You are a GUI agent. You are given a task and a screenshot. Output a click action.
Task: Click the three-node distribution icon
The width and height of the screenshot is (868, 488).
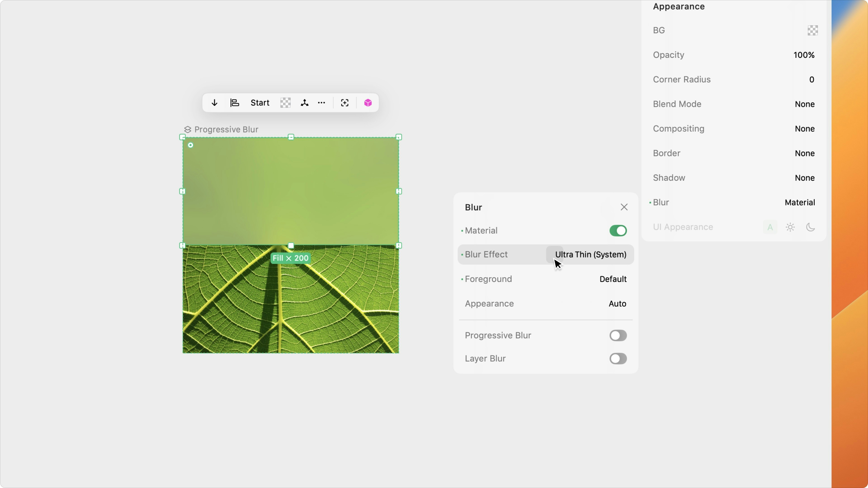tap(305, 103)
